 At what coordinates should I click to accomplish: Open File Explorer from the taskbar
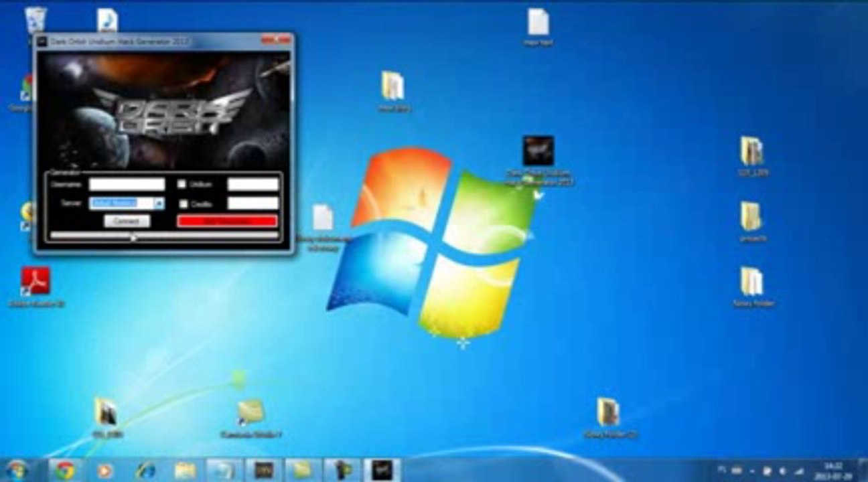point(185,471)
